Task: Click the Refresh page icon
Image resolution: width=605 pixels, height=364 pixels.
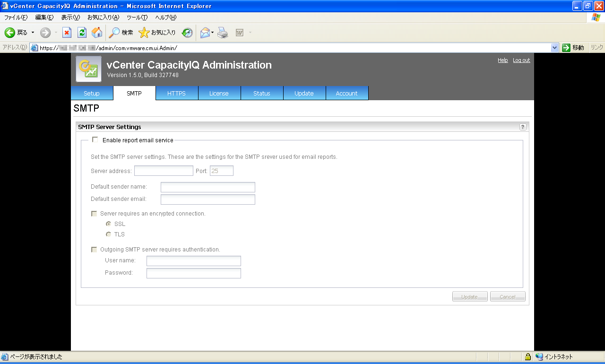Action: coord(82,33)
